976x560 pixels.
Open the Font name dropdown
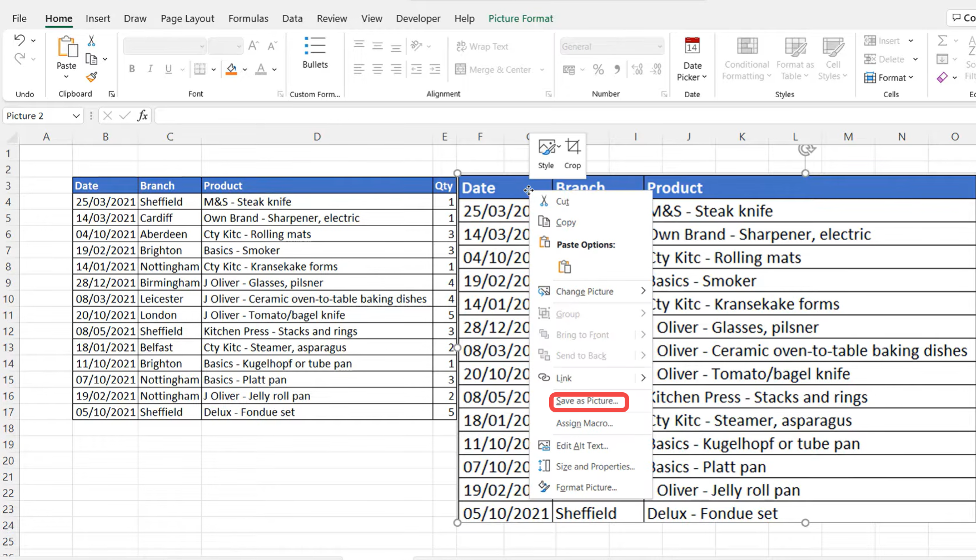pos(165,46)
